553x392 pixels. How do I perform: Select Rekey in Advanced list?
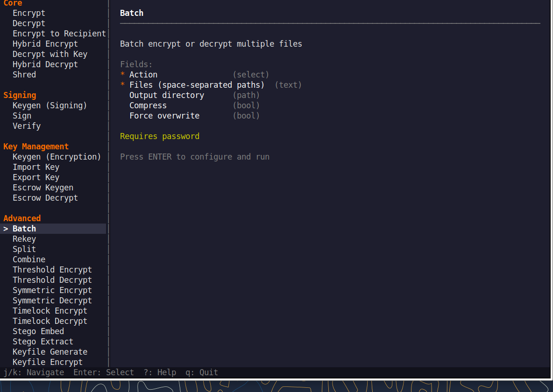[x=24, y=238]
